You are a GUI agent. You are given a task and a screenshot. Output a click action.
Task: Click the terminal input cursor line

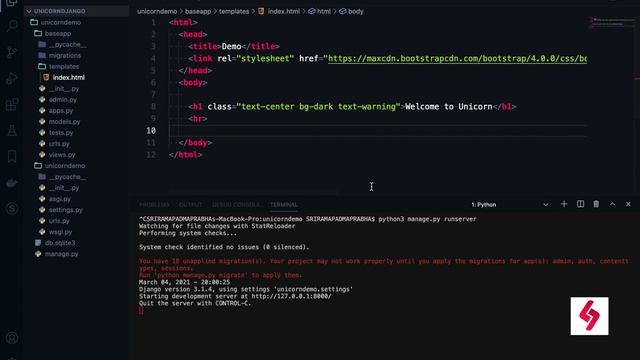pyautogui.click(x=141, y=311)
